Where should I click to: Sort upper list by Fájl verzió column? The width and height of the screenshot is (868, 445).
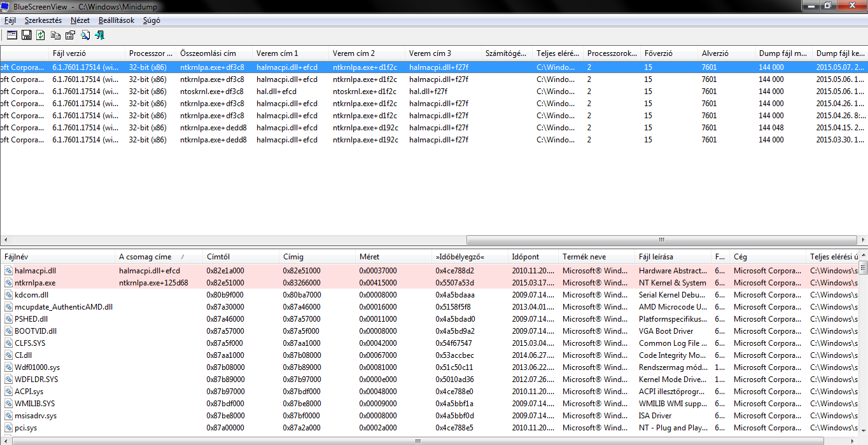click(x=87, y=53)
